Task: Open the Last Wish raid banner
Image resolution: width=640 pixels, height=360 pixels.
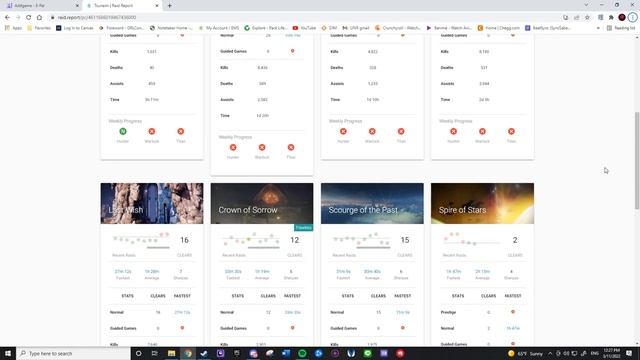Action: 152,203
